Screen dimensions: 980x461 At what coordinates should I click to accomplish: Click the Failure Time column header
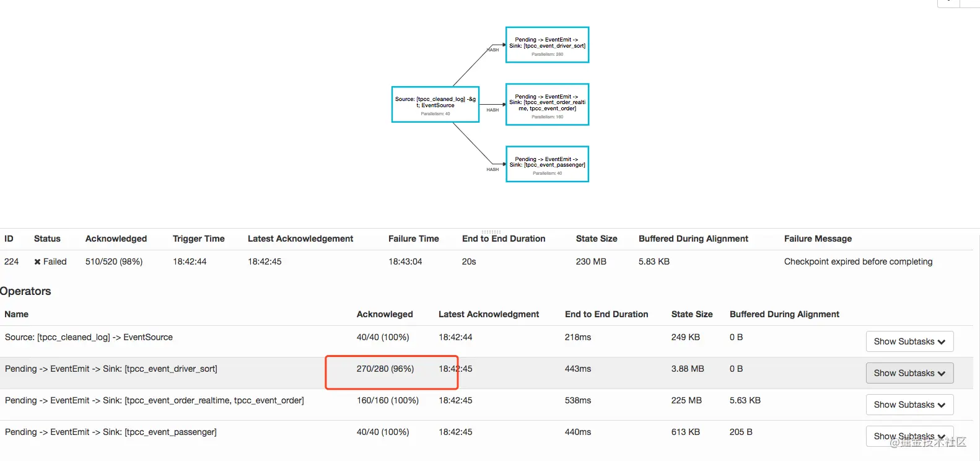point(414,239)
